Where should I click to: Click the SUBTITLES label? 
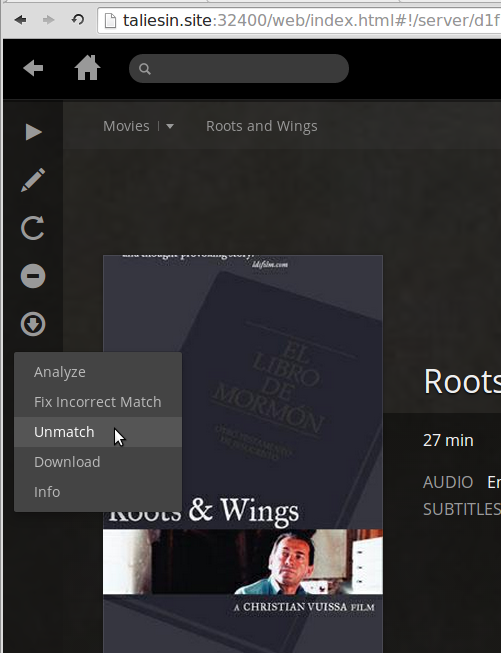pyautogui.click(x=462, y=509)
